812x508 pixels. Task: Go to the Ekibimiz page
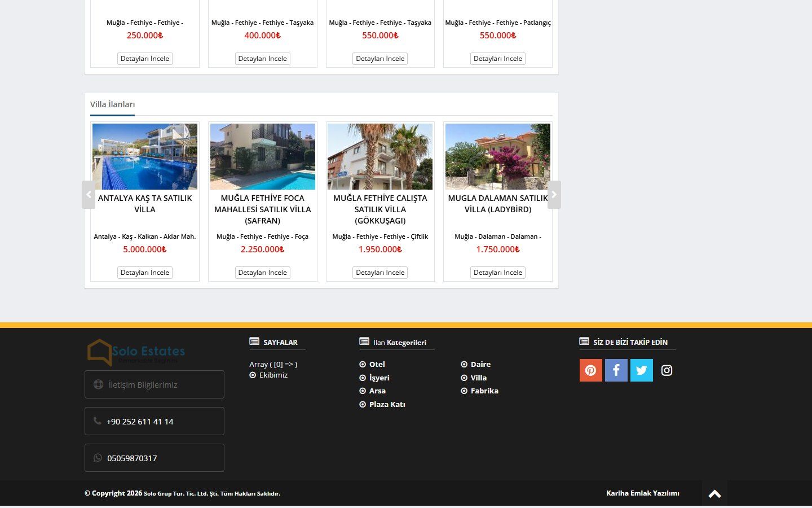coord(273,375)
